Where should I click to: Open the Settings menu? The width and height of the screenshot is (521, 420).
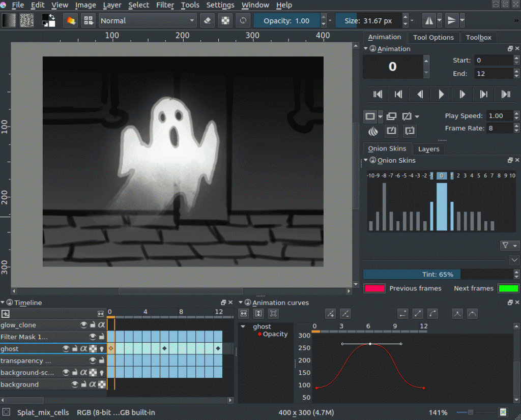(220, 5)
